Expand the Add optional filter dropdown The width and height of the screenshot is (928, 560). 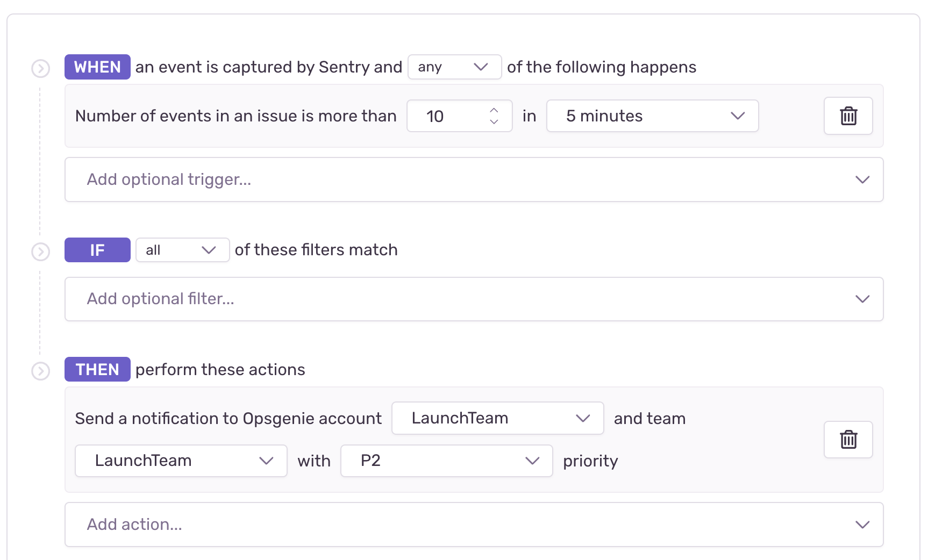[474, 299]
